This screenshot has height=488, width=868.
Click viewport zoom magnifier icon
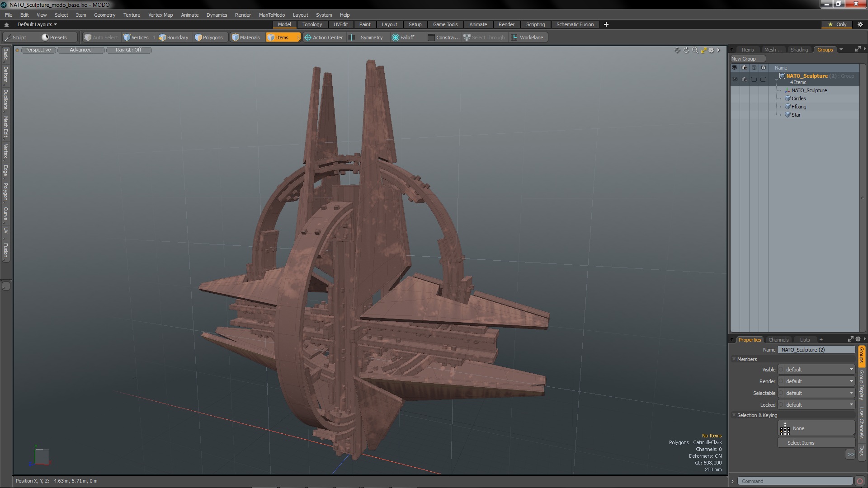[695, 50]
